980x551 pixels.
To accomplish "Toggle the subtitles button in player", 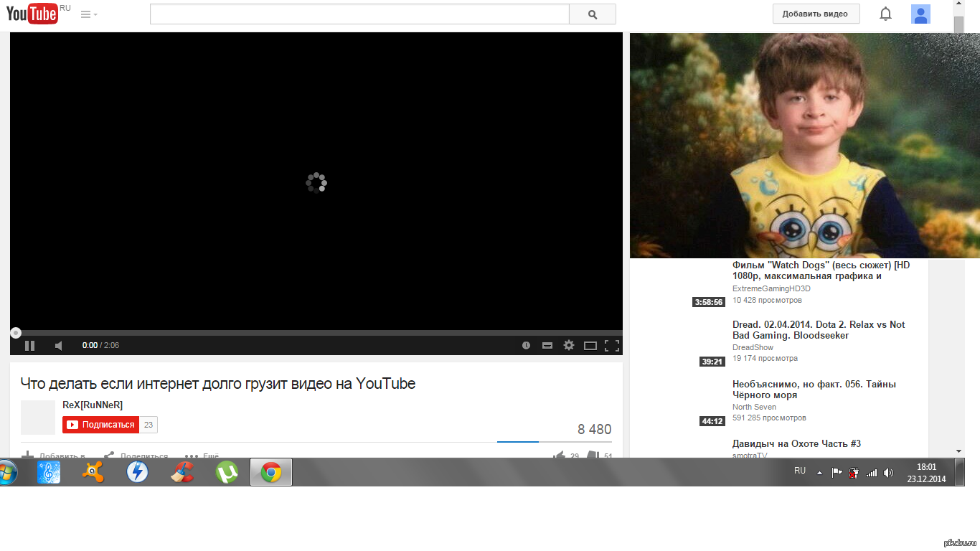I will (547, 345).
